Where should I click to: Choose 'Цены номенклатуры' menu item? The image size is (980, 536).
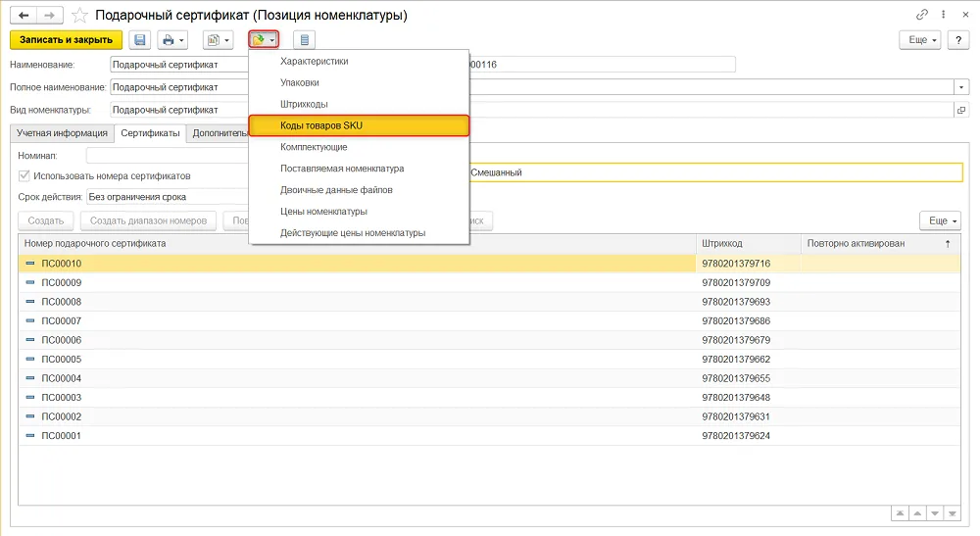coord(359,211)
